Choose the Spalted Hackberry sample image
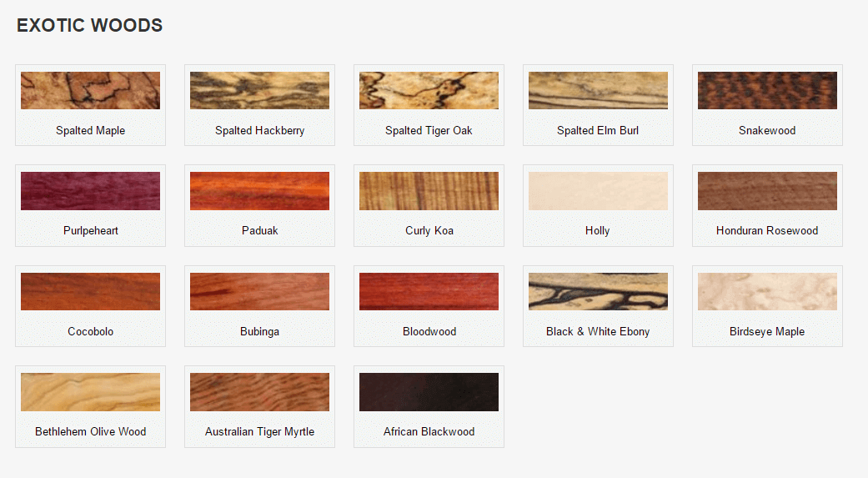 click(x=259, y=90)
